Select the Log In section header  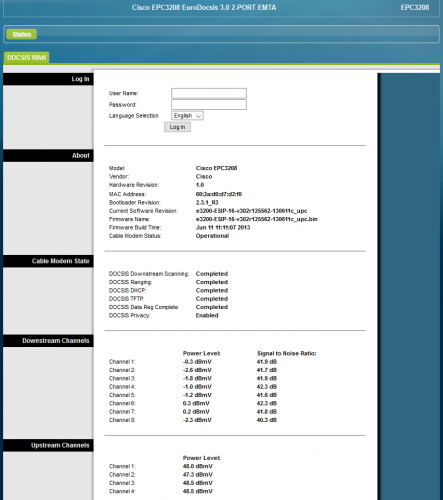coord(48,79)
